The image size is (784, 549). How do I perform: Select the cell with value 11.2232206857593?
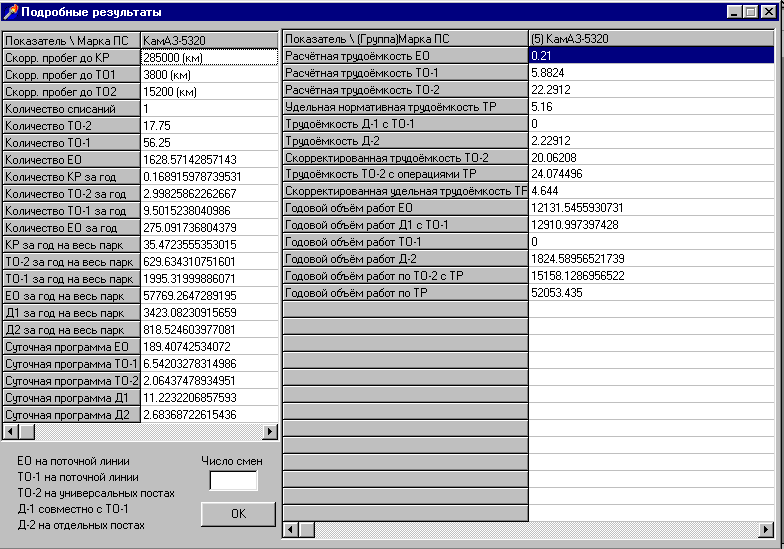click(x=210, y=398)
